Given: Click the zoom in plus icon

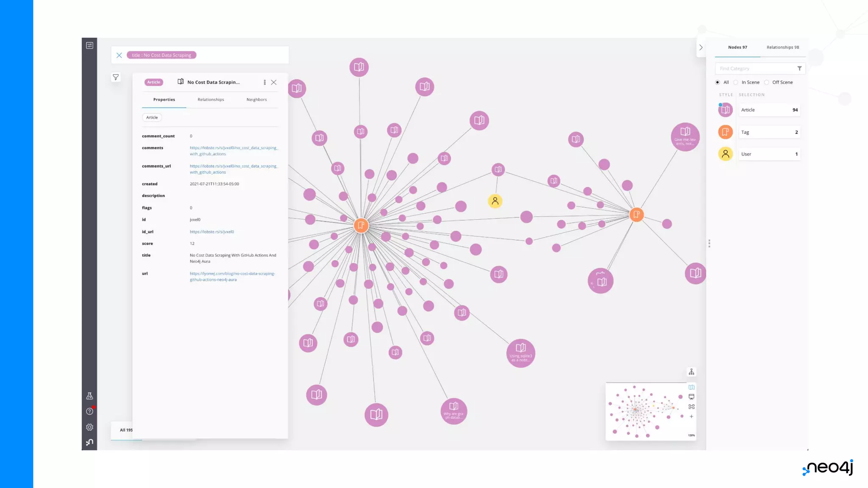Looking at the screenshot, I should click(691, 416).
